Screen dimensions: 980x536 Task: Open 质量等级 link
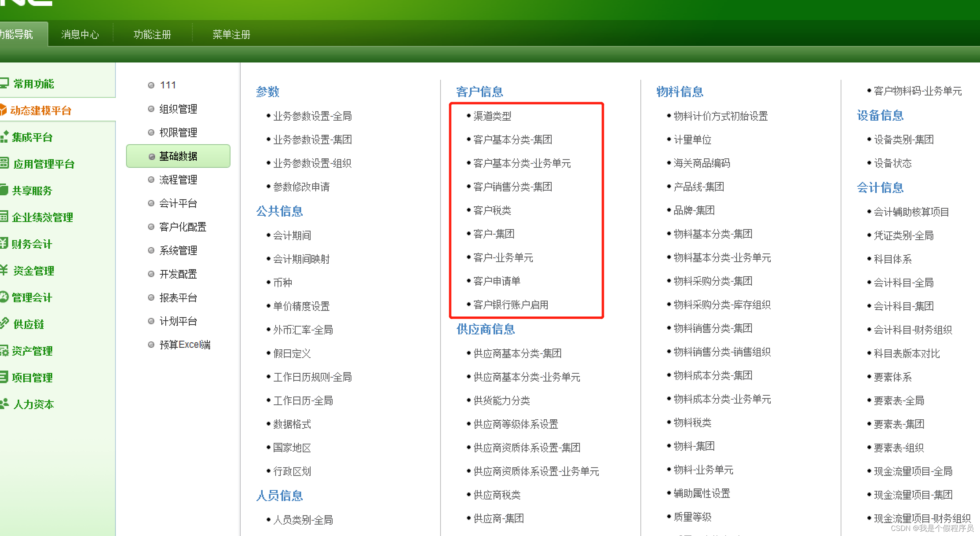[x=693, y=517]
